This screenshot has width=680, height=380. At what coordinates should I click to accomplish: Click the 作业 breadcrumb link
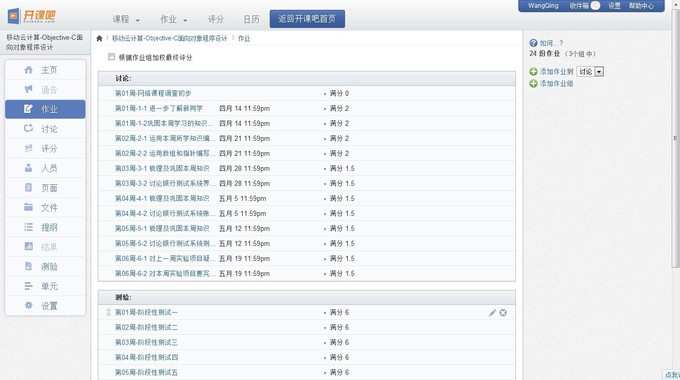point(244,39)
